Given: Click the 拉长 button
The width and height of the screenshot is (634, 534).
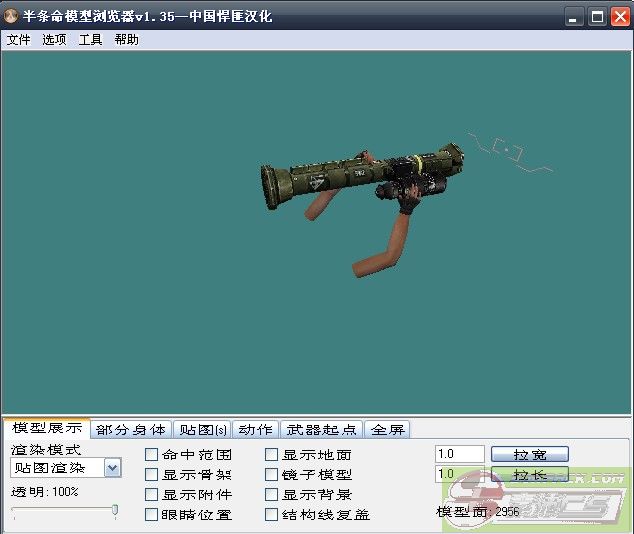Looking at the screenshot, I should click(529, 474).
